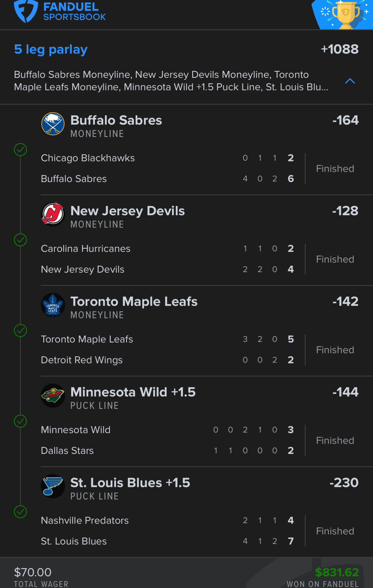373x588 pixels.
Task: Tap the $831.62 won amount
Action: [337, 572]
